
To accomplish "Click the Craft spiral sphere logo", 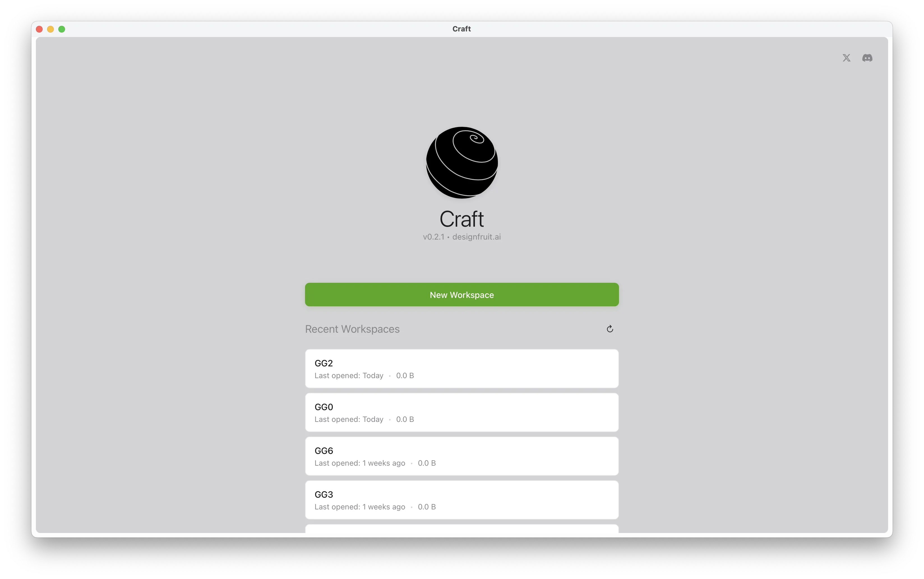I will pos(461,162).
